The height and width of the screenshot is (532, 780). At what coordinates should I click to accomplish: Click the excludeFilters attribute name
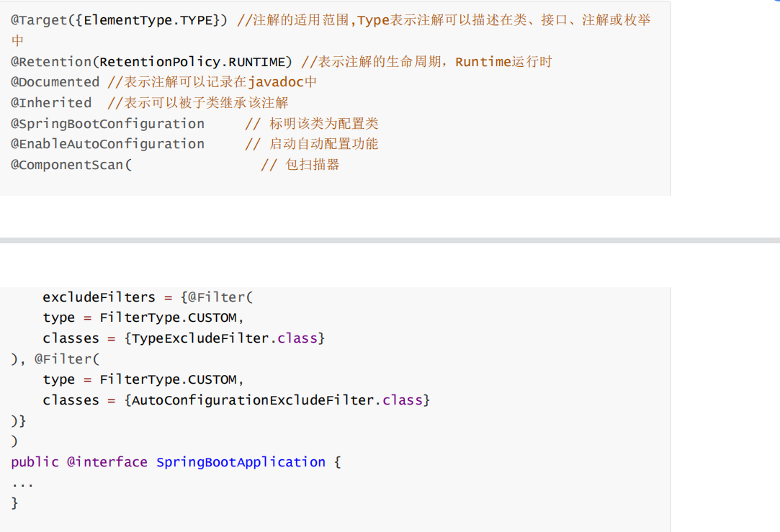coord(99,297)
